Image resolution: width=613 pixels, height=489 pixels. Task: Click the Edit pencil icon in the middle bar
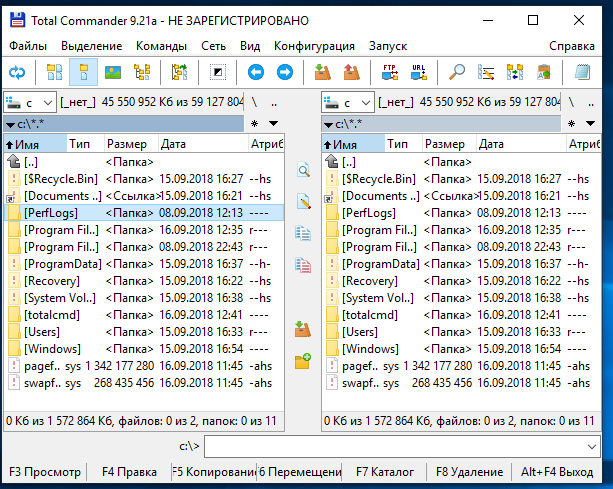point(303,201)
